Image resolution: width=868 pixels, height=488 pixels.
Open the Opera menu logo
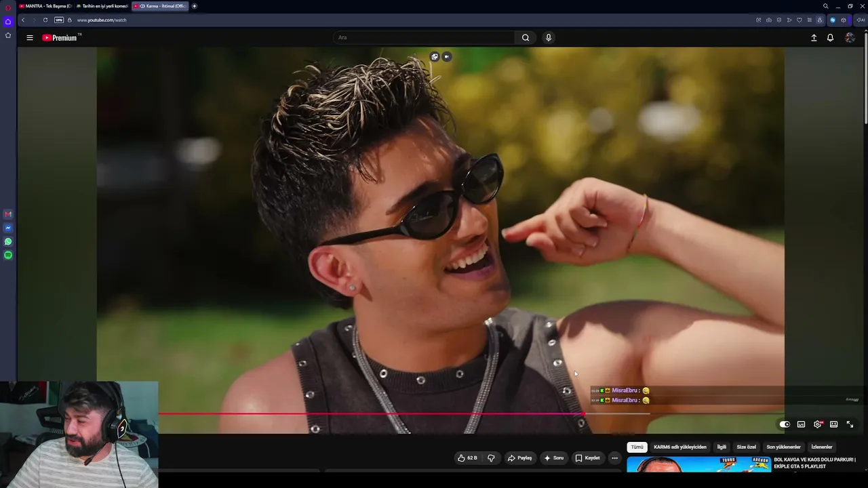pyautogui.click(x=8, y=7)
